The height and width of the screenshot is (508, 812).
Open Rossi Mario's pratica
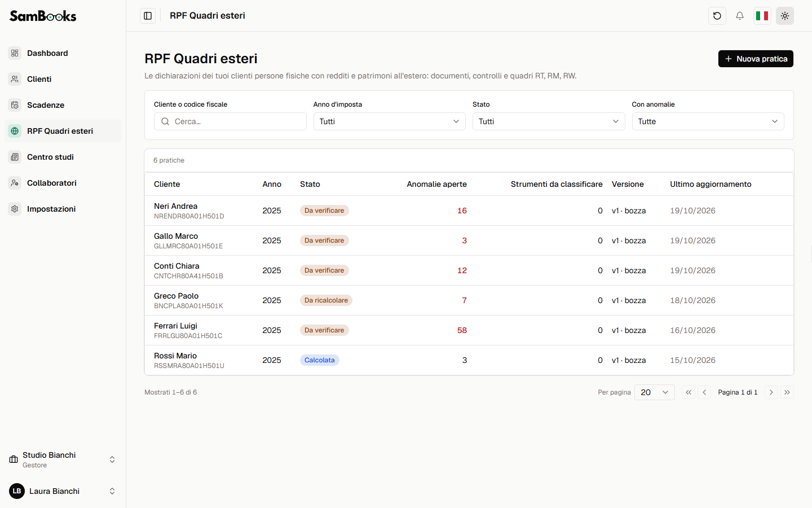(x=469, y=360)
